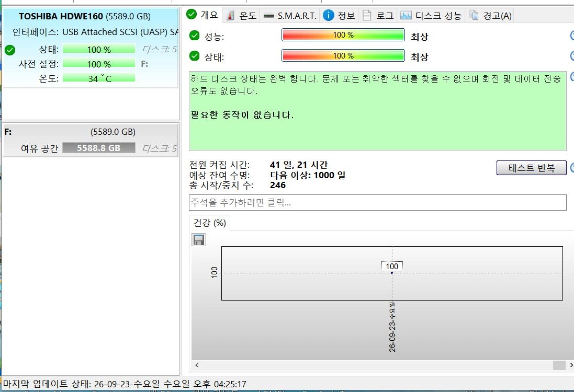Click the help icon next to 성능 row

click(572, 36)
